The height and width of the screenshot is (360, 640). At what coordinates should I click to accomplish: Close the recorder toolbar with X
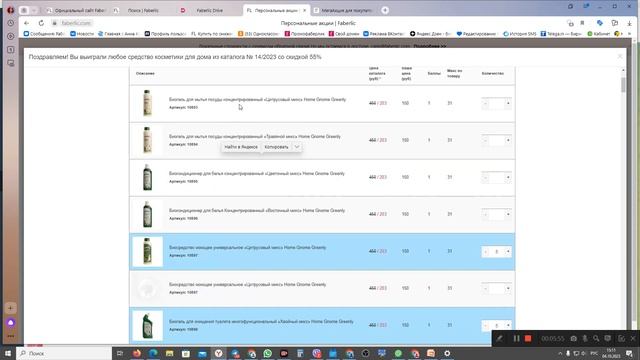633,338
